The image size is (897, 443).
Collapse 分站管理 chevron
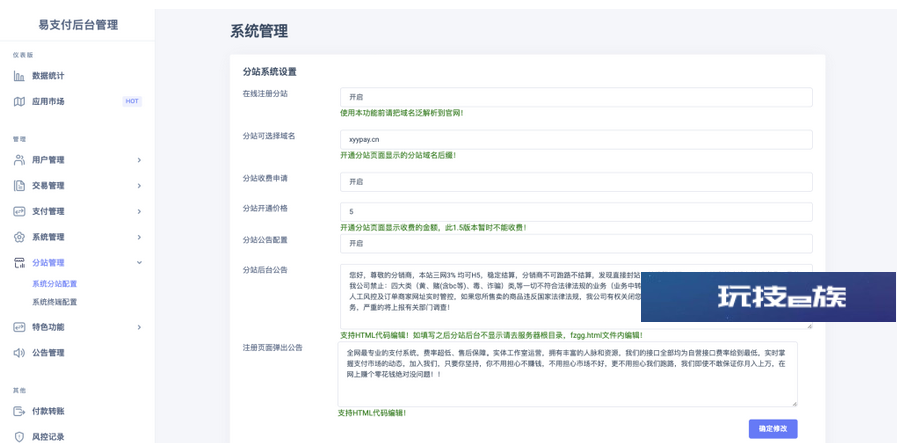tap(139, 263)
